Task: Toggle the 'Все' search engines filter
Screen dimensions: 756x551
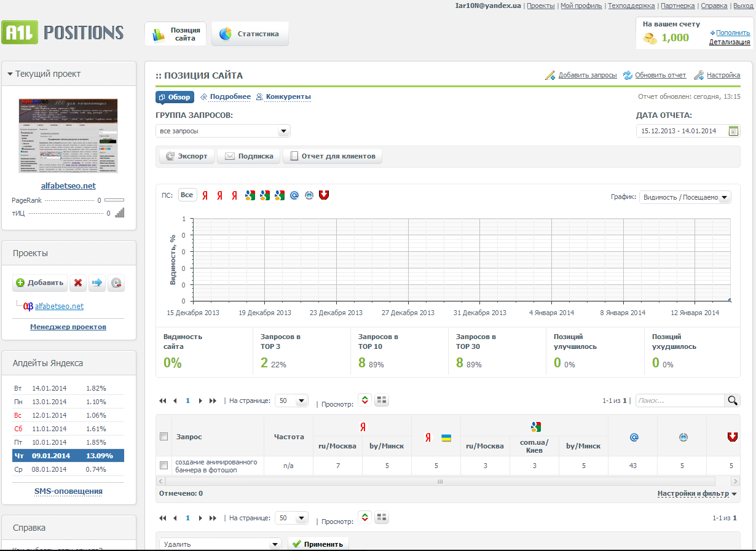Action: pyautogui.click(x=187, y=195)
